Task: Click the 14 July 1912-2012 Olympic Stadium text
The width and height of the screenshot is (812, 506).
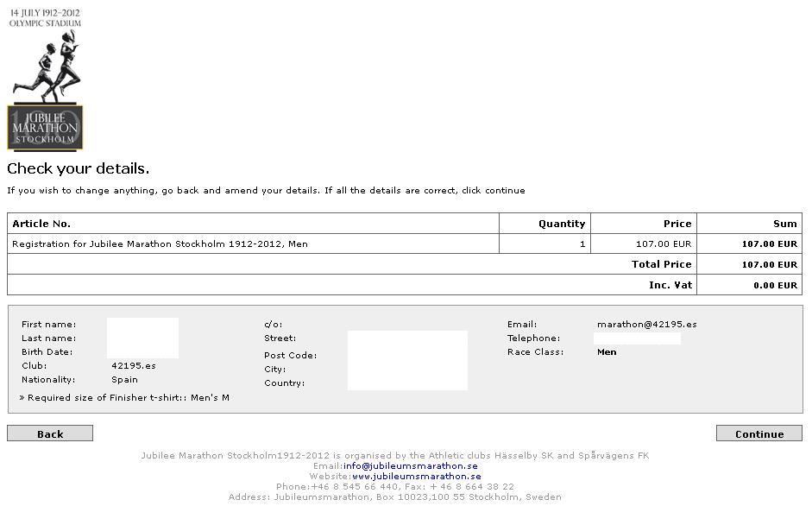Action: pos(45,18)
